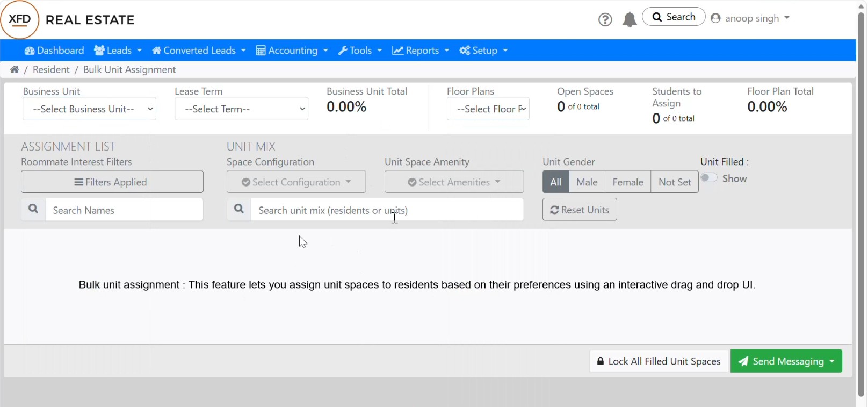
Task: Click the page vertical scrollbar
Action: pos(861,204)
